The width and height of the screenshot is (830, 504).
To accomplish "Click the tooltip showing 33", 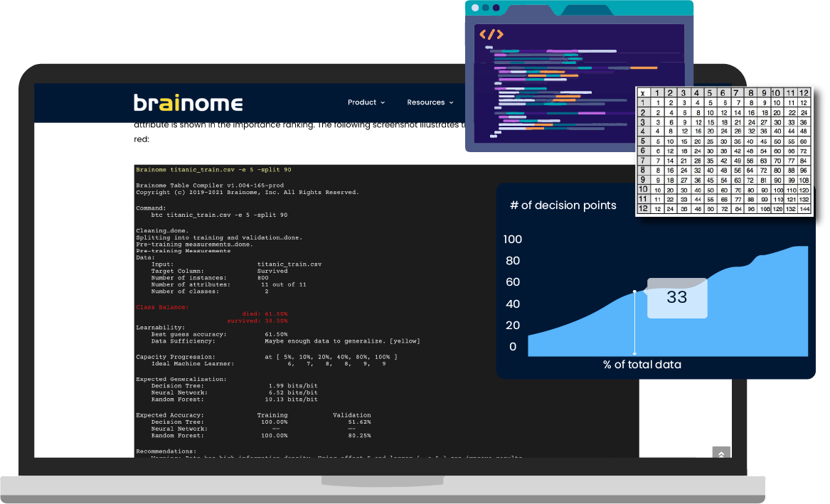I will pos(676,298).
